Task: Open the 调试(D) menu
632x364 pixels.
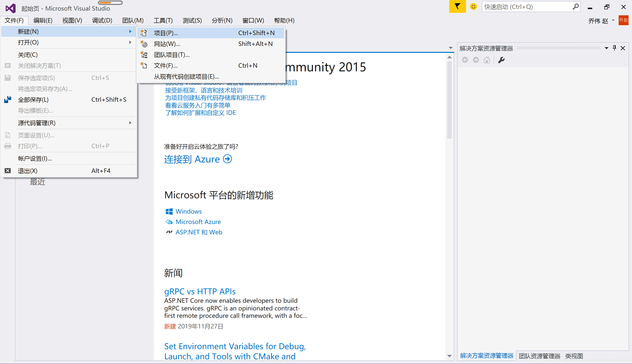Action: (x=102, y=20)
